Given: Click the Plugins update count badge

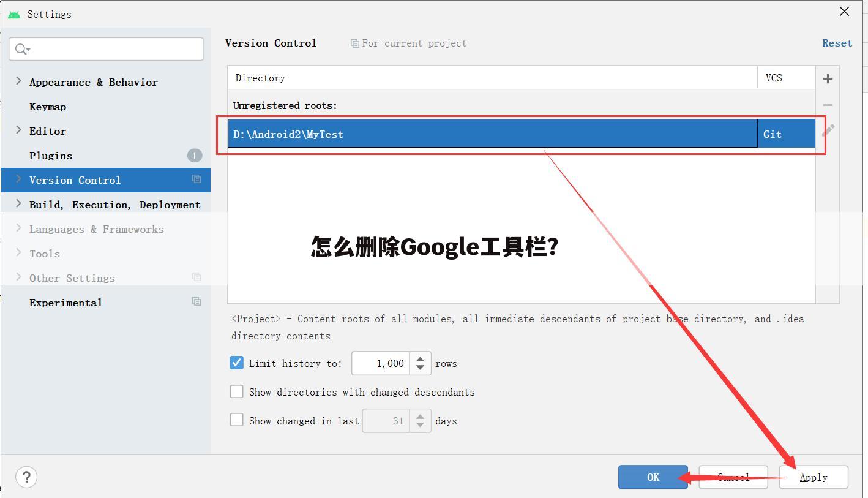Looking at the screenshot, I should pyautogui.click(x=195, y=156).
